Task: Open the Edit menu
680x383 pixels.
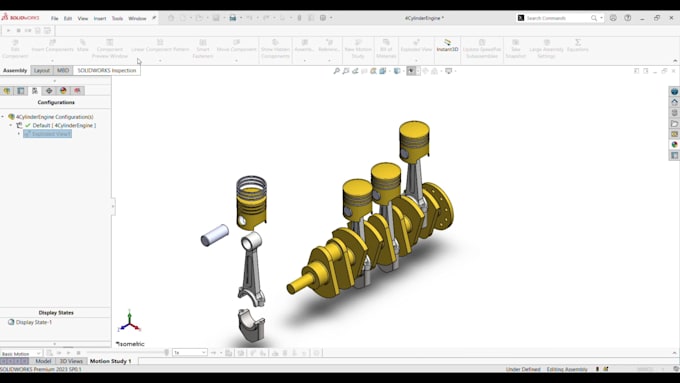Action: click(68, 18)
